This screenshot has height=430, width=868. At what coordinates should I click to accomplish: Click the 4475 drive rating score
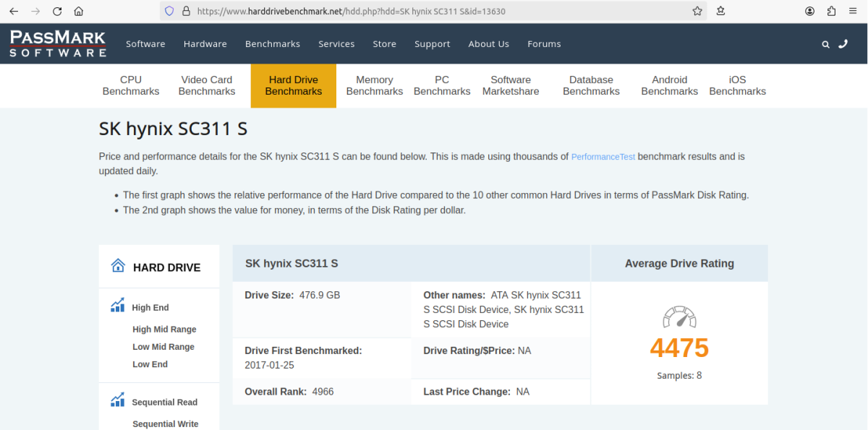pos(679,348)
